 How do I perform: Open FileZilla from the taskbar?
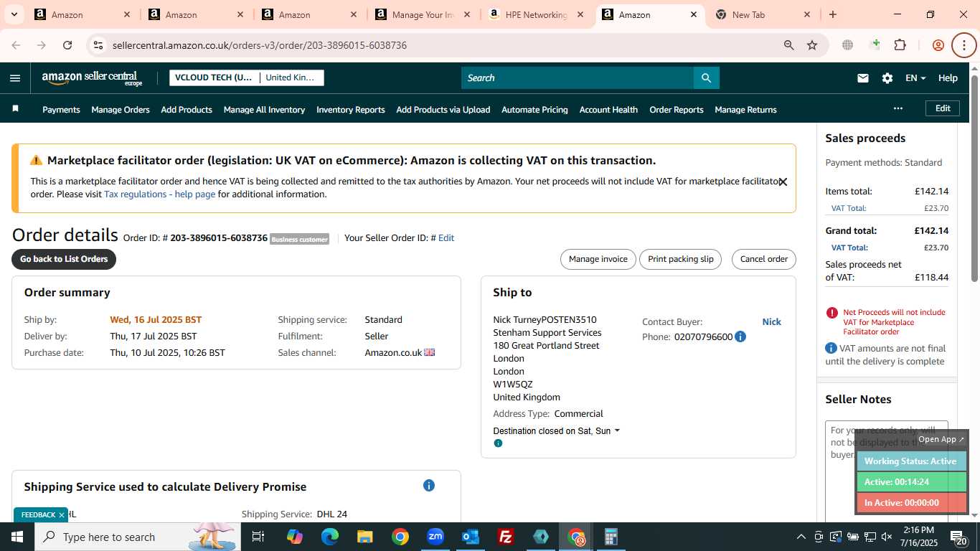(x=506, y=537)
